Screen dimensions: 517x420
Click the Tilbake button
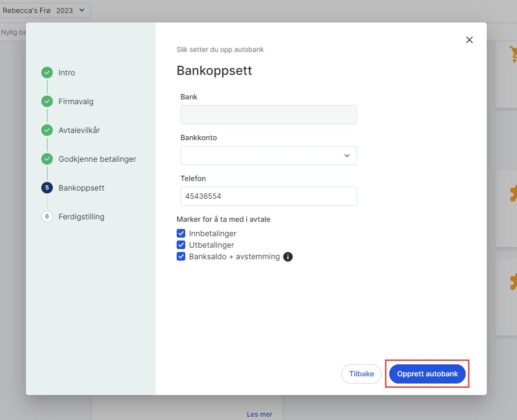point(361,374)
